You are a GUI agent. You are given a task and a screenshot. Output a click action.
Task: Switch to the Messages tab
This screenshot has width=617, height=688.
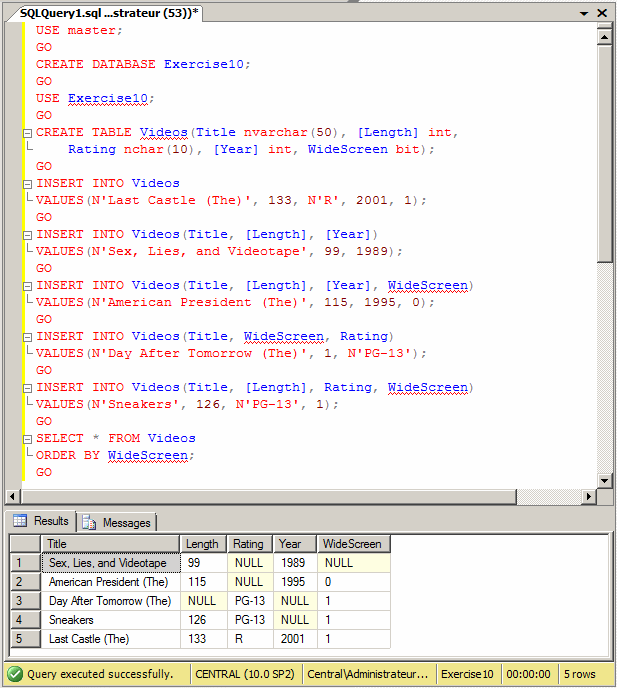[117, 522]
